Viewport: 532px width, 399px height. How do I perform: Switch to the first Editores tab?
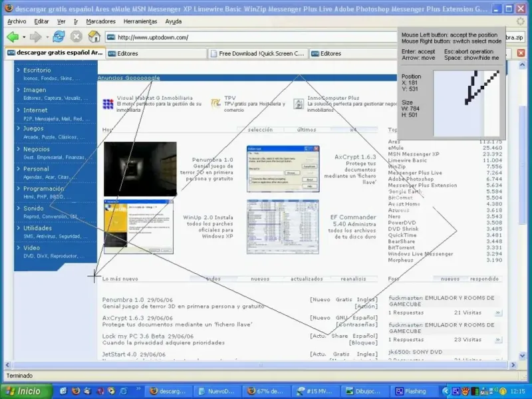pyautogui.click(x=156, y=54)
